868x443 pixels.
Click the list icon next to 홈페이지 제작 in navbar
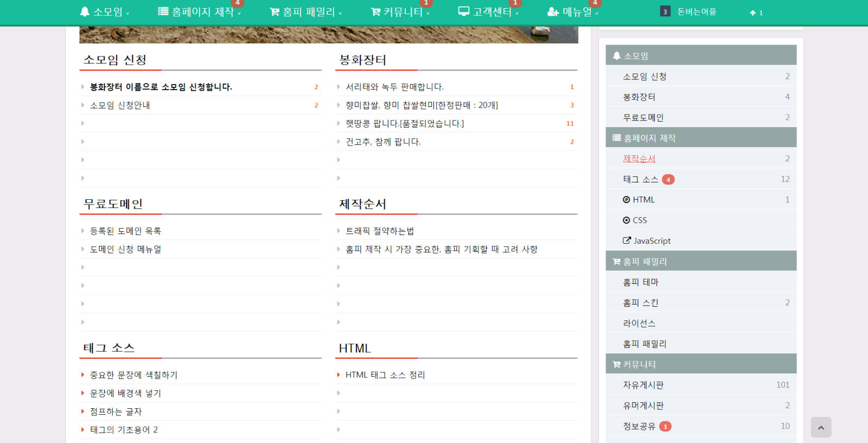pyautogui.click(x=163, y=11)
